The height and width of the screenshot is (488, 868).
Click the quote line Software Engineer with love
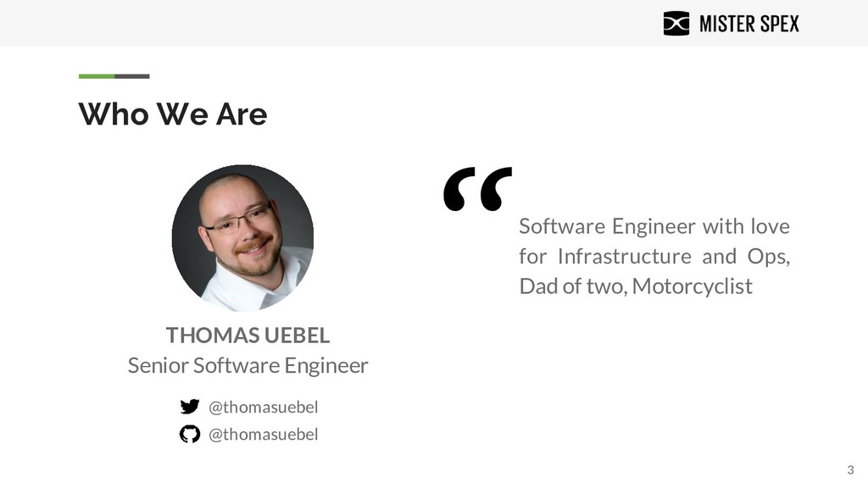coord(654,226)
